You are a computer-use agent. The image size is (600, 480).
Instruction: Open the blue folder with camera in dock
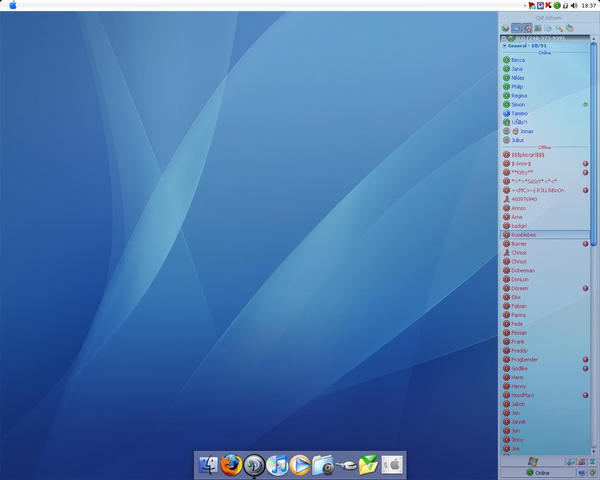pos(323,465)
